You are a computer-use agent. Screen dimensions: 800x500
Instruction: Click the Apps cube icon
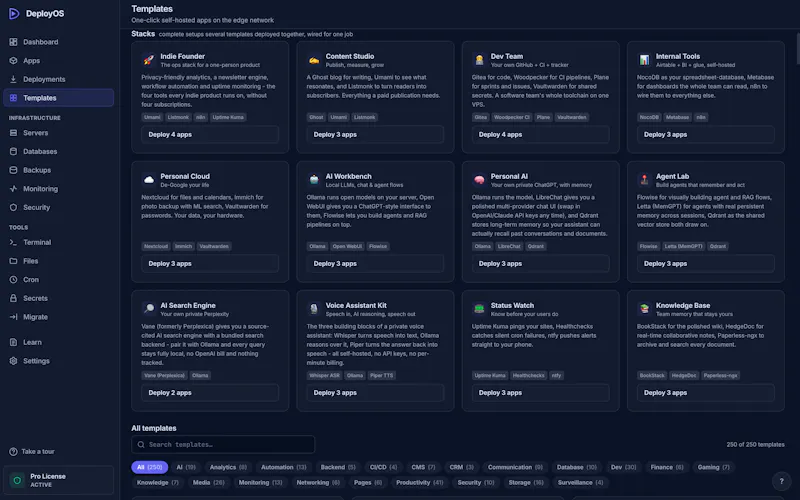13,61
